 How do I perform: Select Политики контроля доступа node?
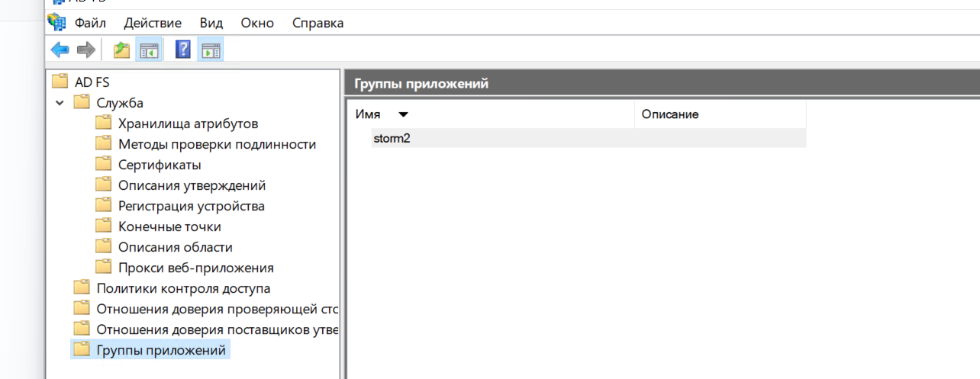pos(183,288)
